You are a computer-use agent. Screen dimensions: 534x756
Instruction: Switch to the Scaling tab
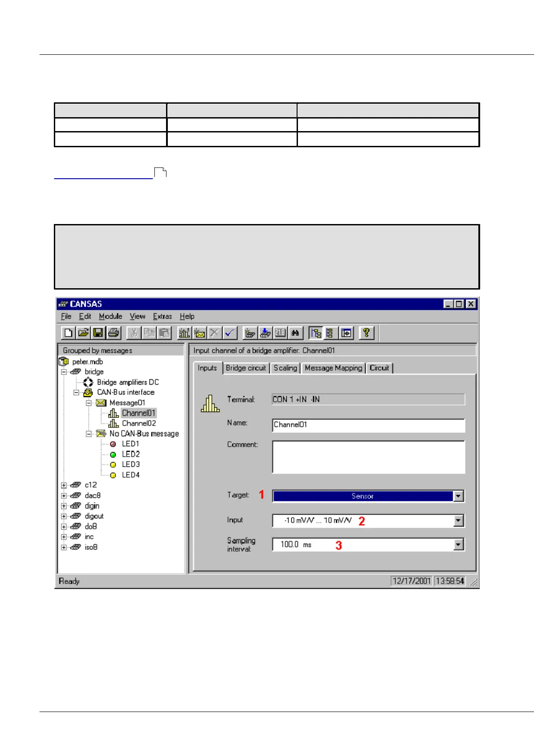[285, 368]
